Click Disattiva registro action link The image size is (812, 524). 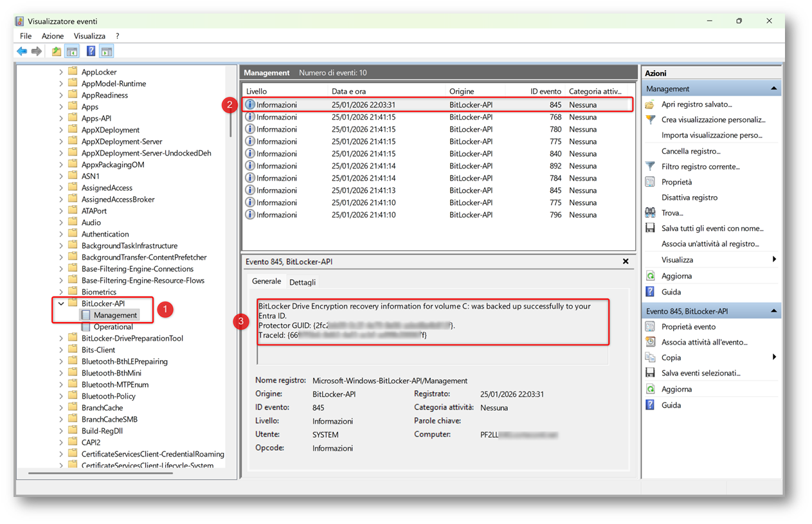pos(689,197)
